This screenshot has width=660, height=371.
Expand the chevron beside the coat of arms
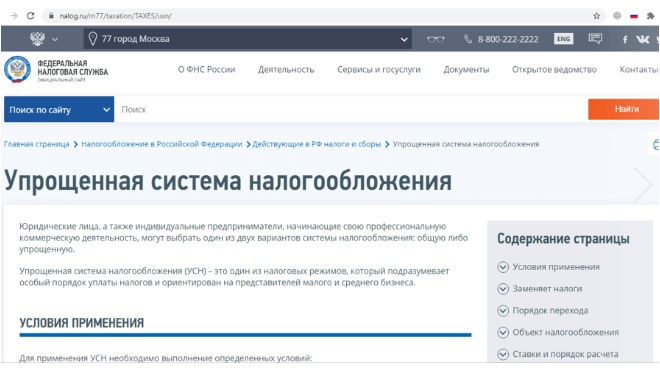(55, 39)
